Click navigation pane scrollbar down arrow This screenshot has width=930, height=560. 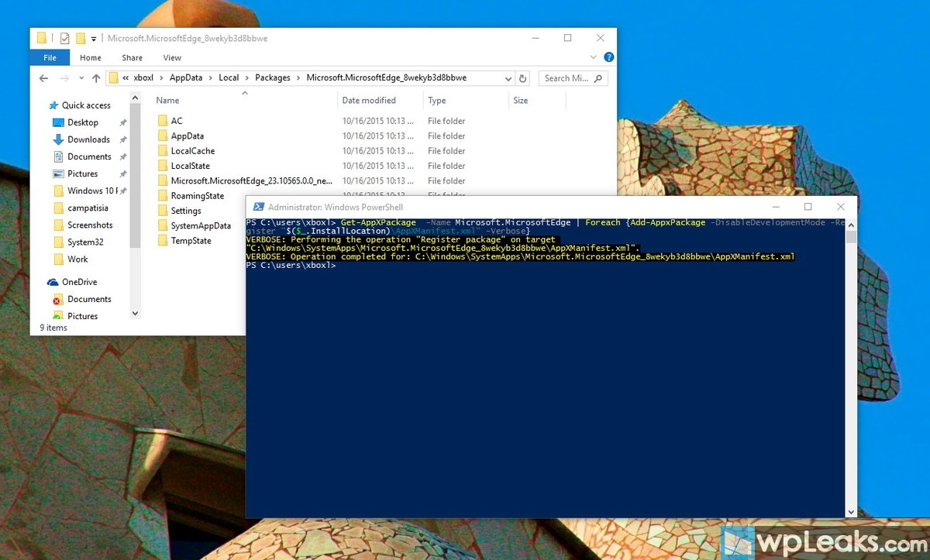pyautogui.click(x=136, y=314)
